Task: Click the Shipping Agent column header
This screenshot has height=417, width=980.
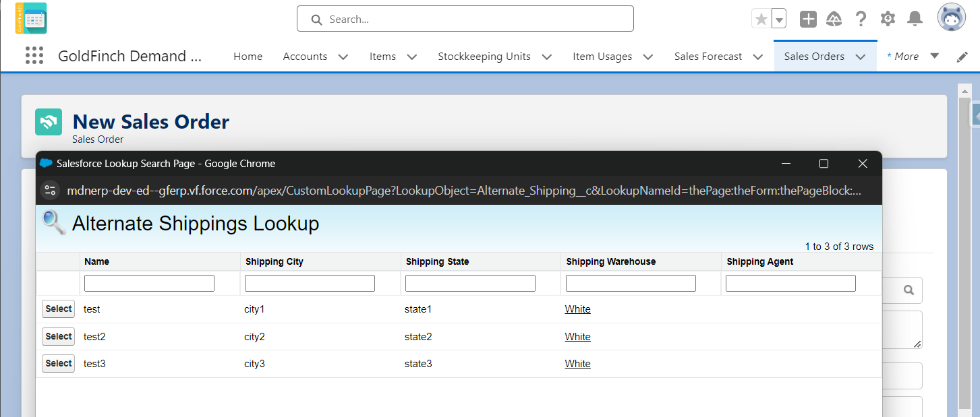Action: tap(760, 261)
